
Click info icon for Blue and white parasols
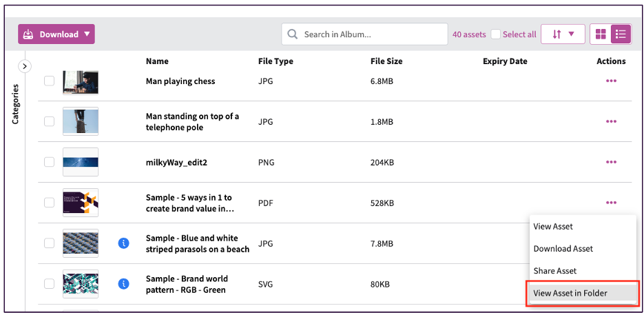(124, 243)
